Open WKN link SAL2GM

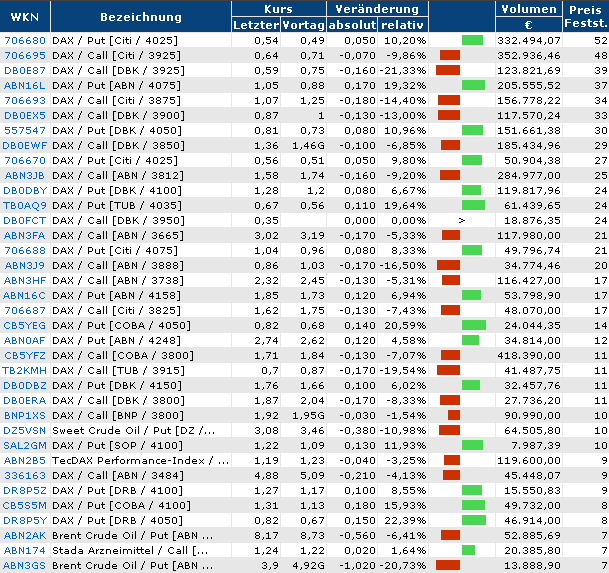tap(25, 446)
